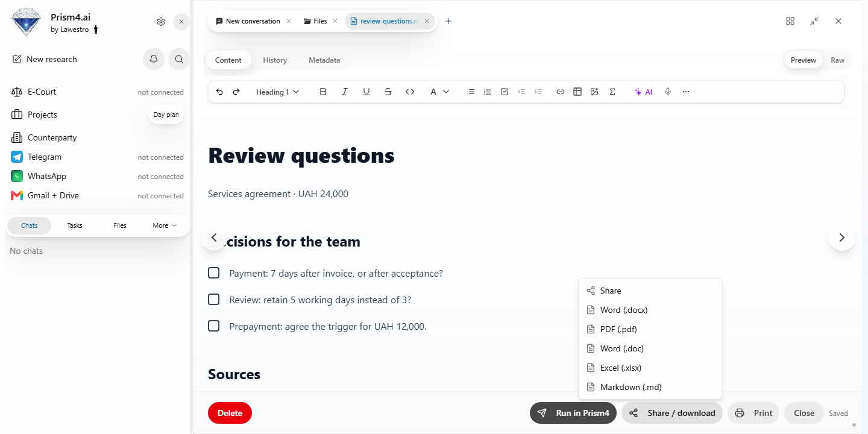This screenshot has width=868, height=434.
Task: Open the AI assistant tool
Action: 643,92
